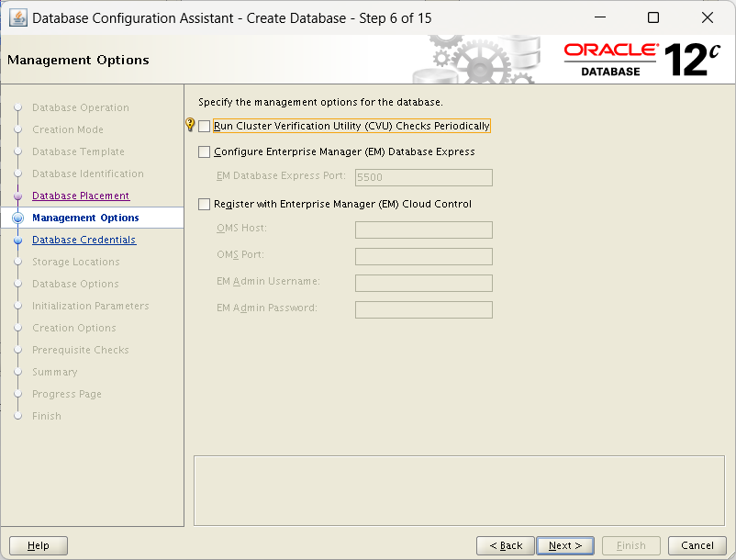Image resolution: width=736 pixels, height=560 pixels.
Task: Click Prerequisite Checks step label
Action: point(80,350)
